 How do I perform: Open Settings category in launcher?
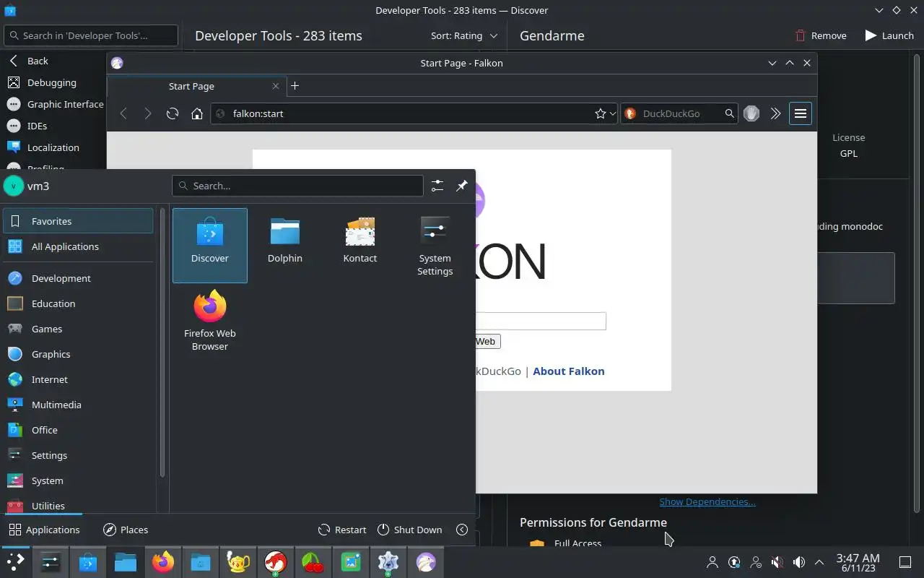point(78,455)
